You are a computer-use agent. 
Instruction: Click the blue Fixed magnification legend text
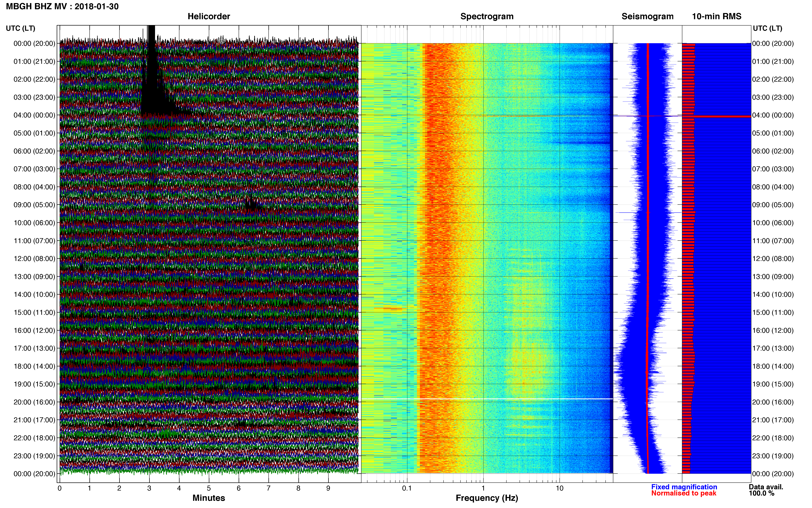(x=684, y=487)
